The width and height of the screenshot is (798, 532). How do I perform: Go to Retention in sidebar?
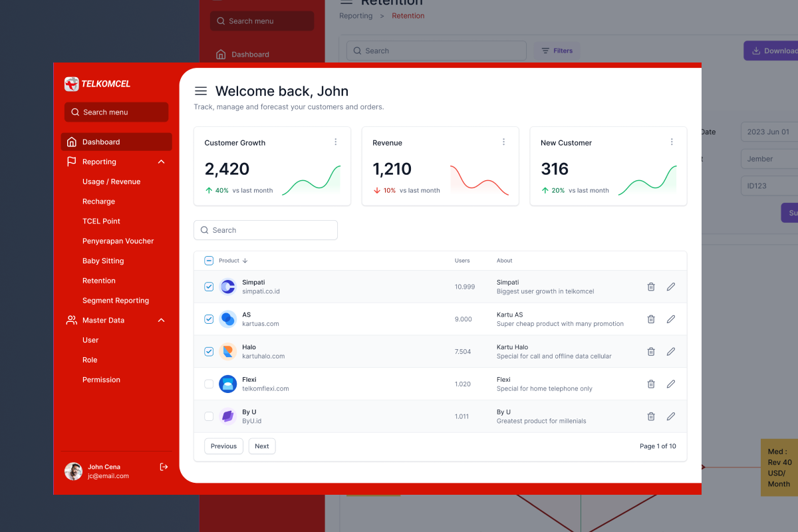(x=99, y=281)
